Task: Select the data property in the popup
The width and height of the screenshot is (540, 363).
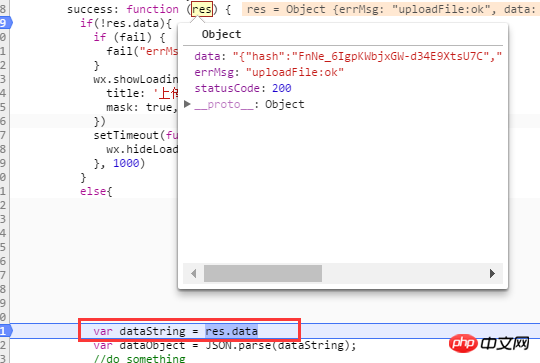Action: click(209, 56)
